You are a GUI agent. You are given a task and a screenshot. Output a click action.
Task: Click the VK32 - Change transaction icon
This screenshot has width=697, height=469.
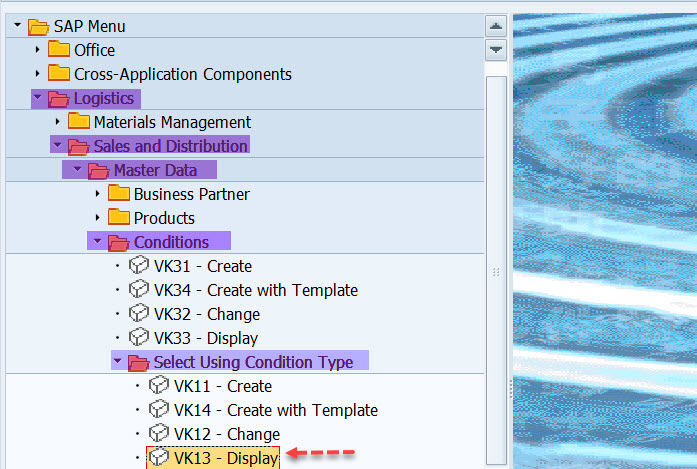pos(139,314)
